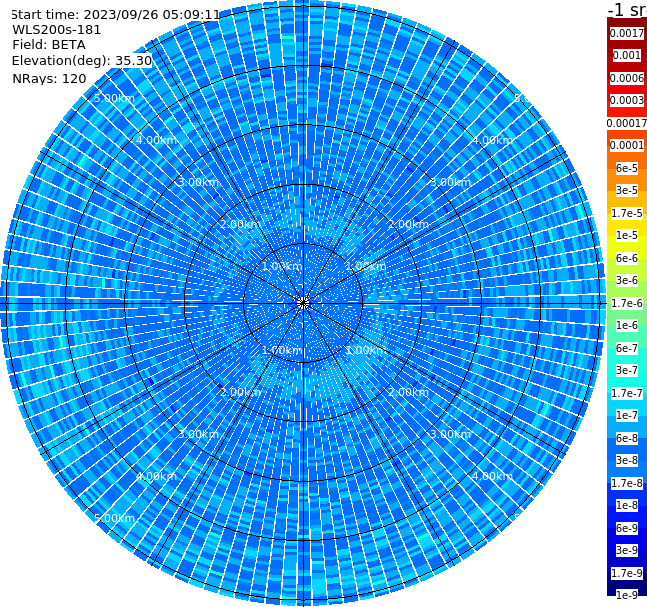Select the Elevation(deg): 35.30 label
The width and height of the screenshot is (647, 607).
click(82, 61)
